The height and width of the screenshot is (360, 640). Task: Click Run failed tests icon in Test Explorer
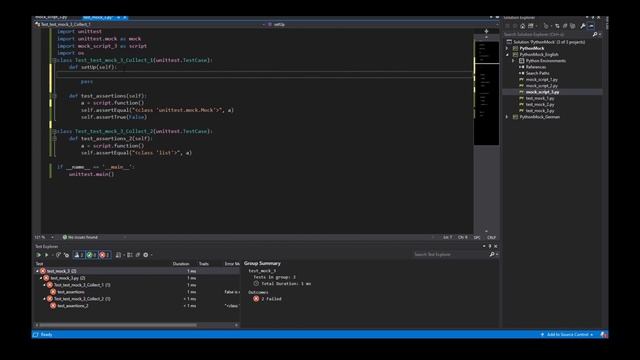[66, 255]
